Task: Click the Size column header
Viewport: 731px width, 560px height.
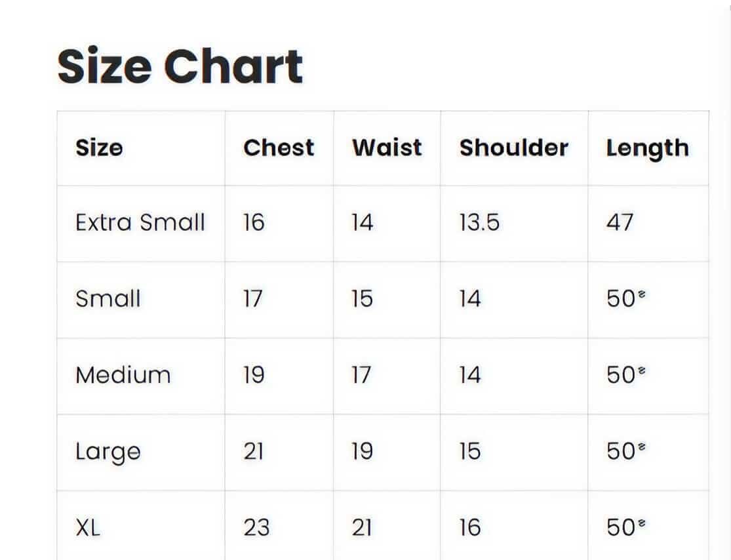Action: [99, 148]
